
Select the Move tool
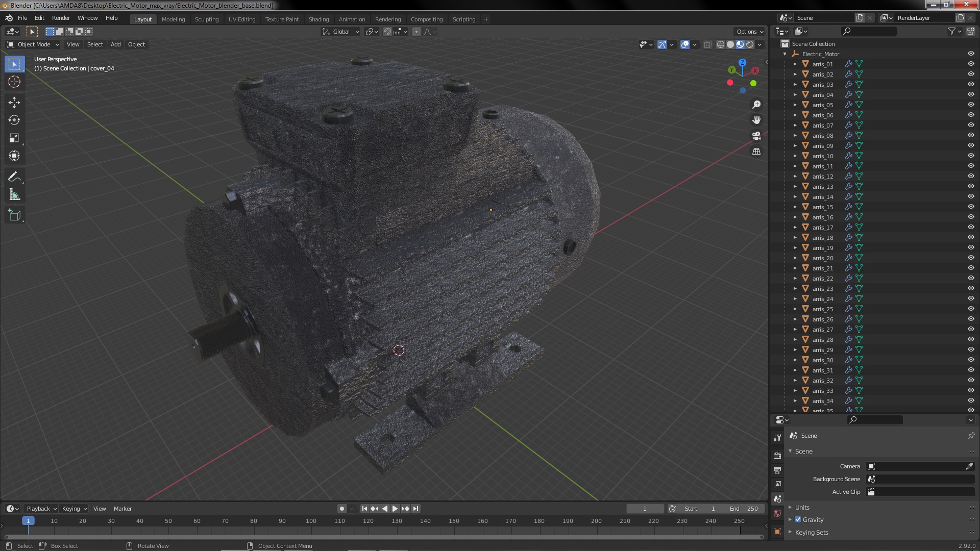tap(14, 103)
